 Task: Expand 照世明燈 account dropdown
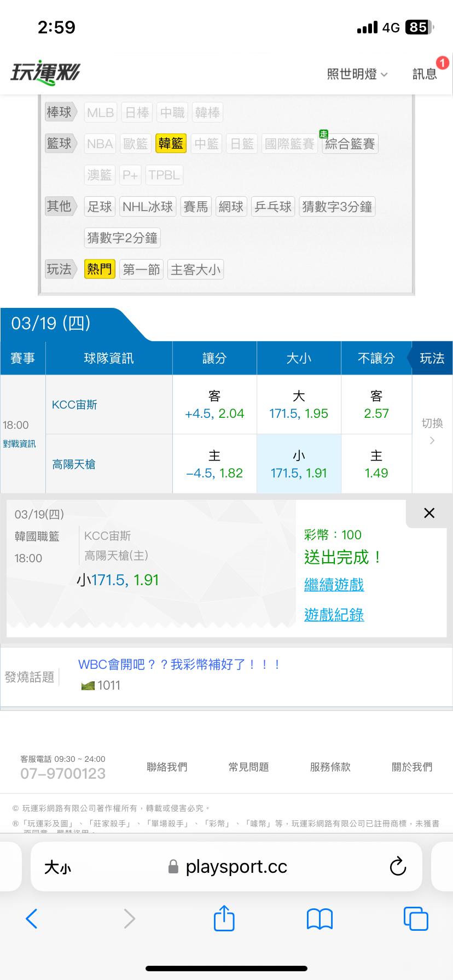357,74
